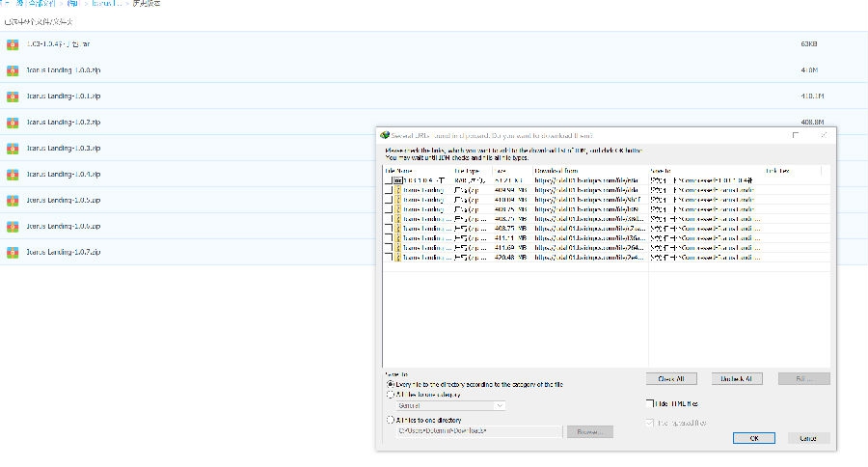
Task: Click the zip icon in the 410.09 MB dialog row
Action: [398, 200]
